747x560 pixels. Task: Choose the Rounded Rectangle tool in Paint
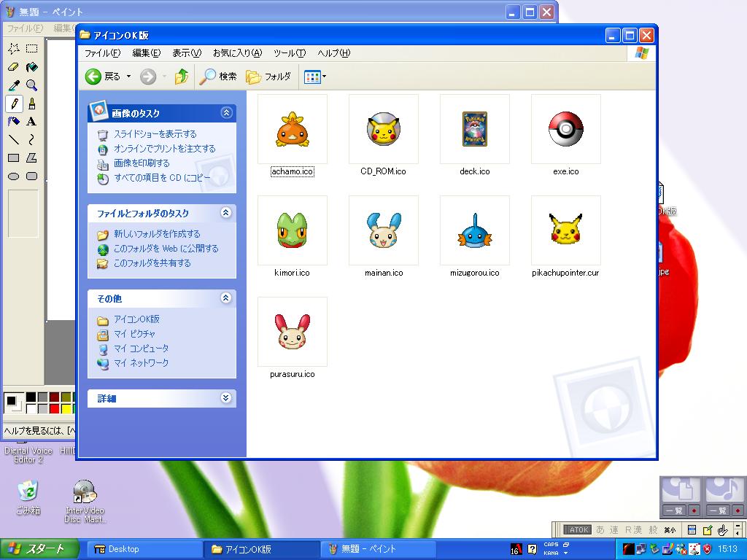coord(32,176)
